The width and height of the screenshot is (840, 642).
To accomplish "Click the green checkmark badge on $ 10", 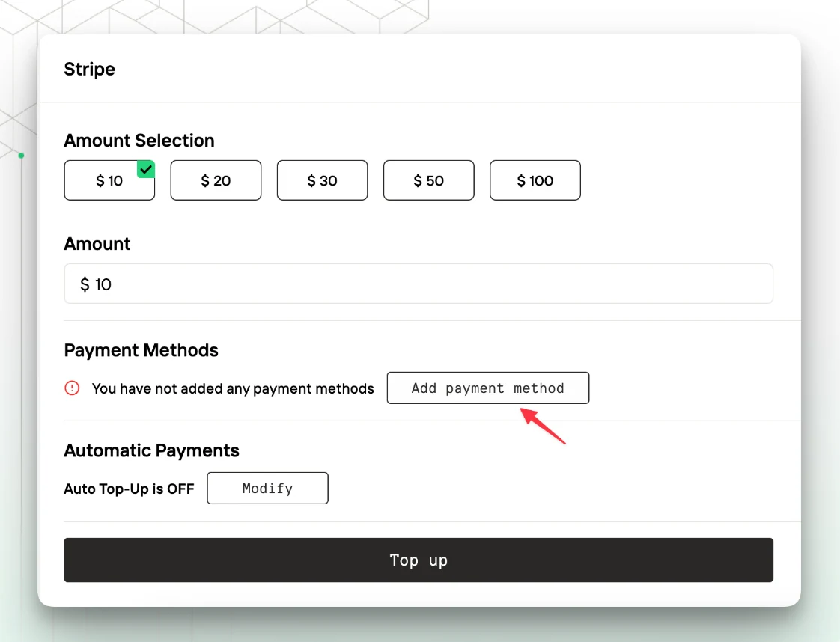I will tap(146, 169).
